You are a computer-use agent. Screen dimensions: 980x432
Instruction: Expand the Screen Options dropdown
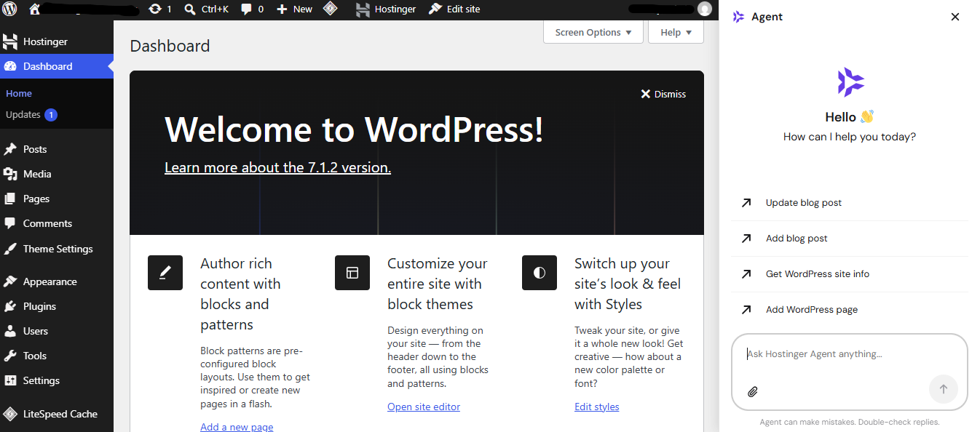[x=593, y=32]
